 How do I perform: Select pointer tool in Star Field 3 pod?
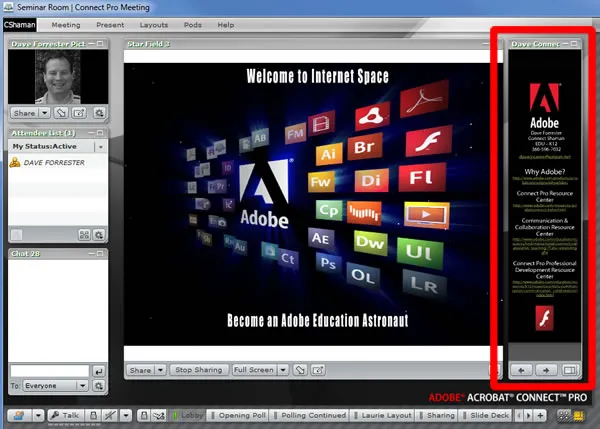coord(300,370)
